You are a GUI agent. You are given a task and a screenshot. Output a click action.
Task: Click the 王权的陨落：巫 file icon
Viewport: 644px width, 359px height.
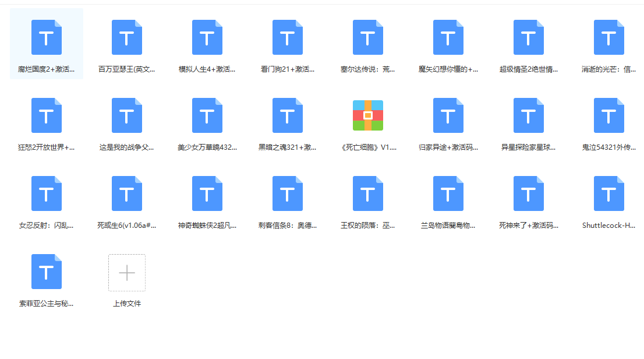coord(368,193)
